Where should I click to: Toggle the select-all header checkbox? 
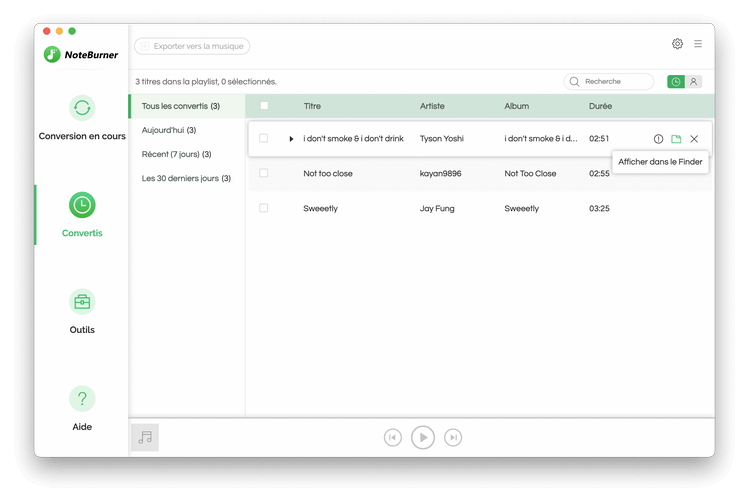[x=264, y=106]
